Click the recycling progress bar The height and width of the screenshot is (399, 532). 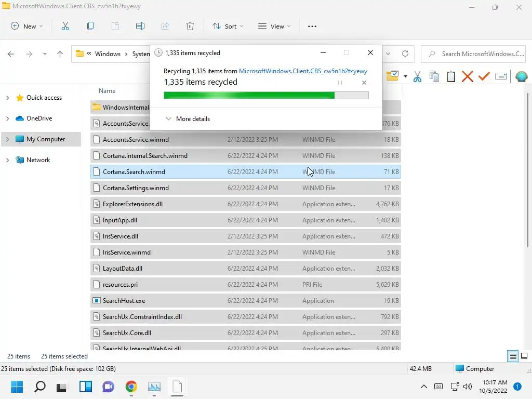pos(266,96)
